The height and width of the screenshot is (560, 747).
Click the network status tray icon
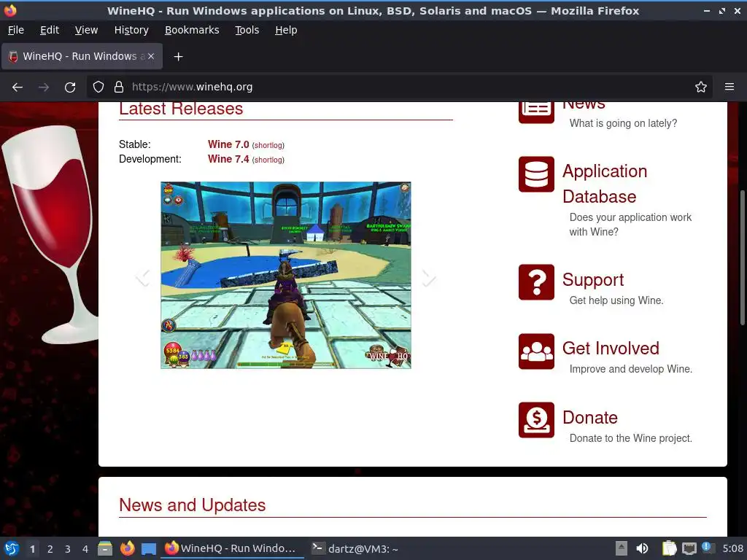point(689,548)
